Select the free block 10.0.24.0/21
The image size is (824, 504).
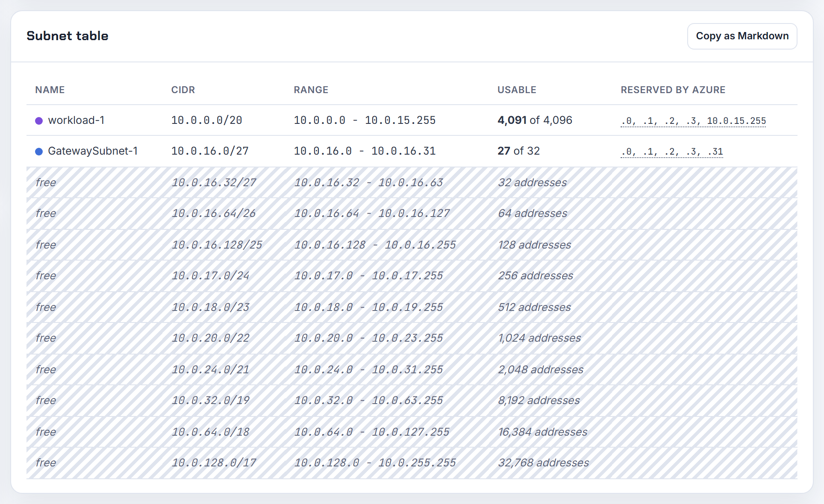click(210, 370)
